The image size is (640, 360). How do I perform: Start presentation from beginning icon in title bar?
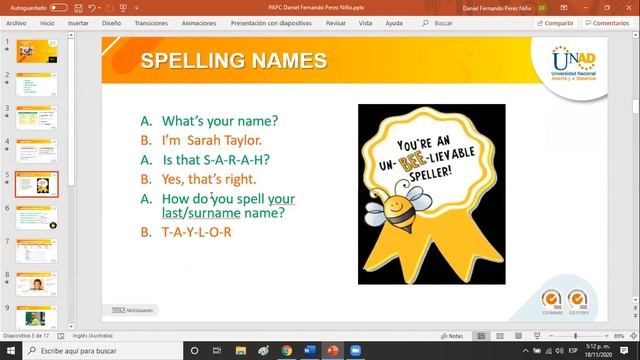point(123,8)
